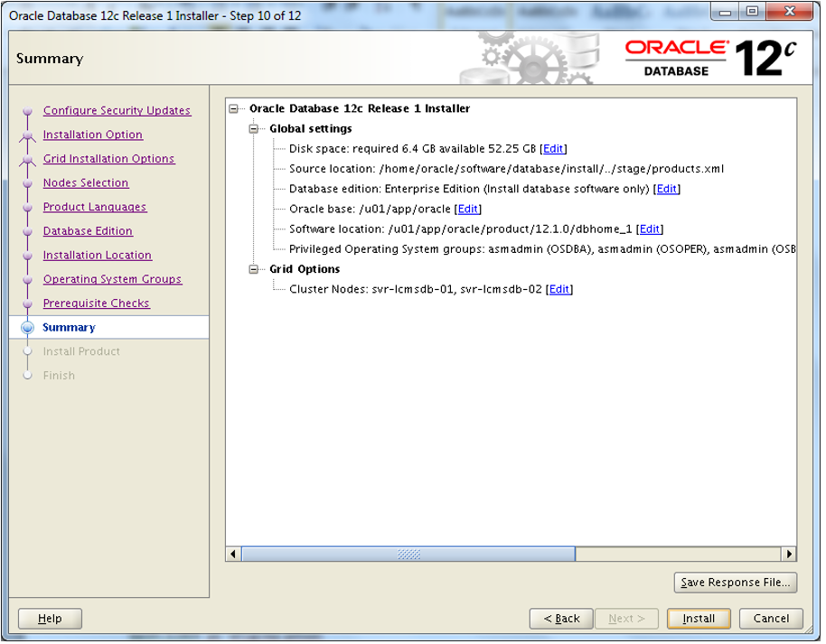Click the Nodes Selection step bullet
The height and width of the screenshot is (644, 826).
(27, 183)
